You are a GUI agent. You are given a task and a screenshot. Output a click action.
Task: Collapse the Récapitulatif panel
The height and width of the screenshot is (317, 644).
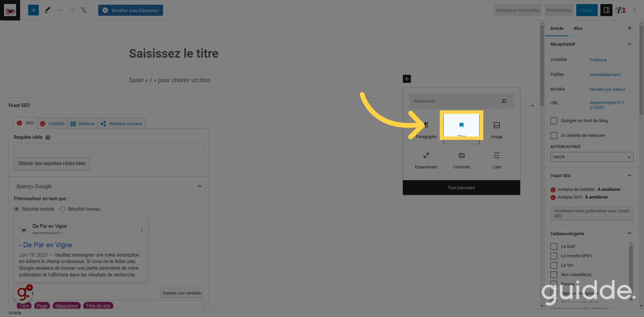click(630, 44)
